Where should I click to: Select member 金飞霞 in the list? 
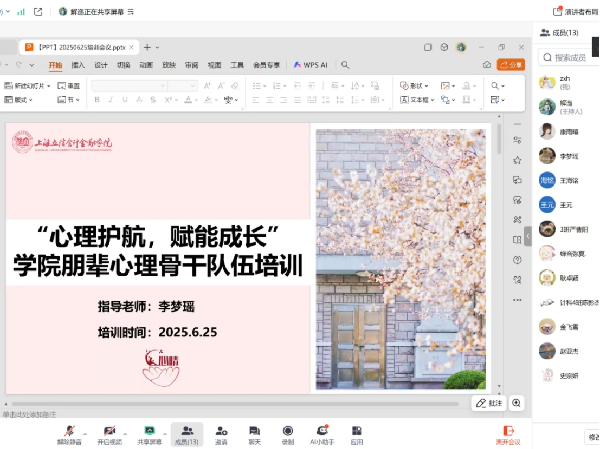(567, 327)
